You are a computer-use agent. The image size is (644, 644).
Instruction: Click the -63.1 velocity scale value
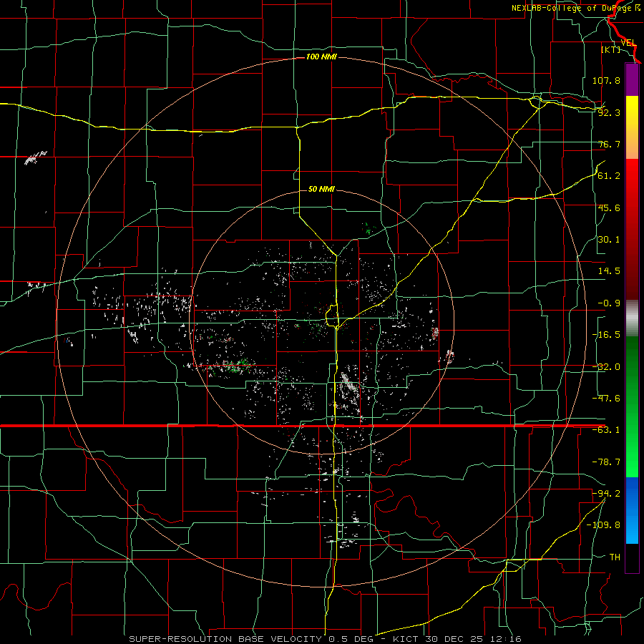[x=606, y=430]
